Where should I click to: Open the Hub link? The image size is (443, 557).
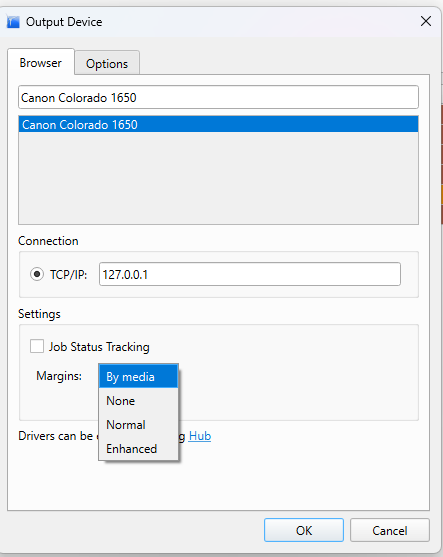point(200,436)
